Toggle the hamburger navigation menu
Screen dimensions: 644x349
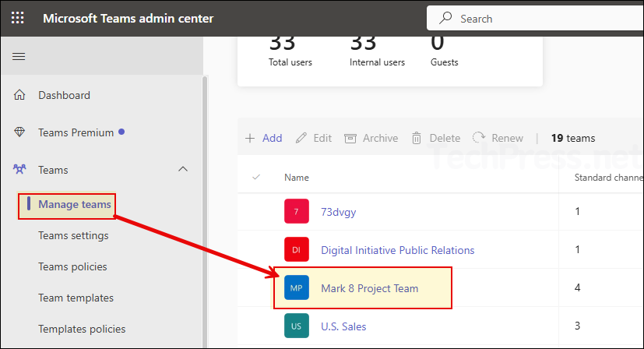click(19, 56)
